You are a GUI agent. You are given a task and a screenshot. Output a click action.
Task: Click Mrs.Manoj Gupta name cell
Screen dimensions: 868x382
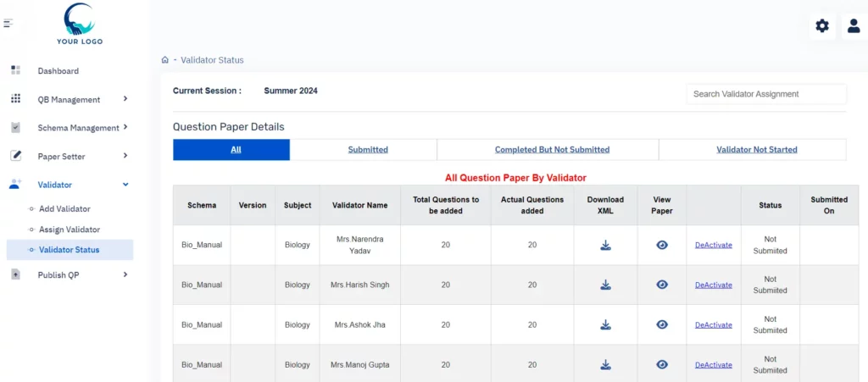(359, 364)
